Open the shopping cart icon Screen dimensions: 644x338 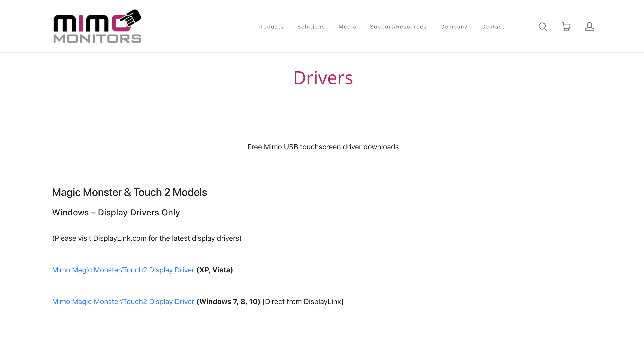(x=566, y=27)
